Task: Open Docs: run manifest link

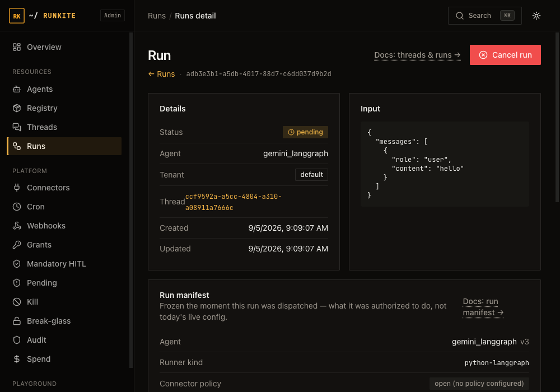Action: 483,307
